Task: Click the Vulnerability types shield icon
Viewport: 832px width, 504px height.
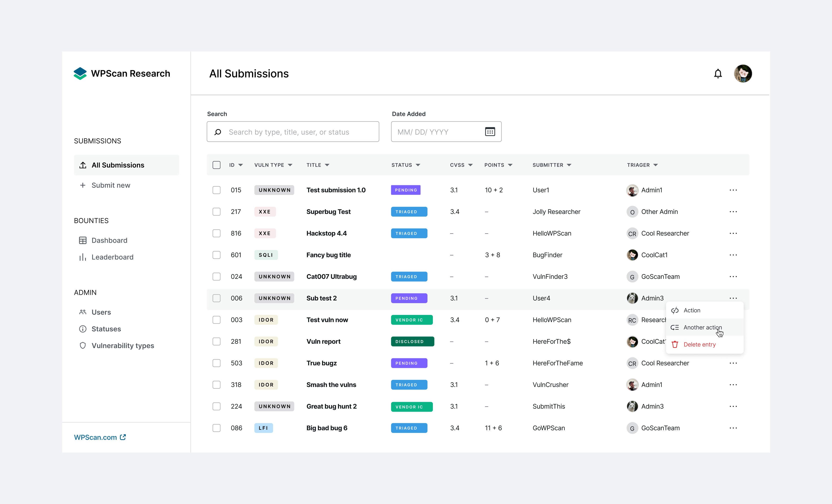Action: coord(83,346)
